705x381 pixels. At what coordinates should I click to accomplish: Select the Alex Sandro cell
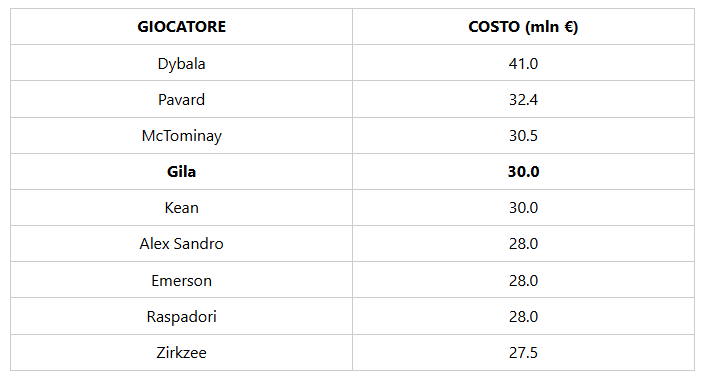coord(181,243)
